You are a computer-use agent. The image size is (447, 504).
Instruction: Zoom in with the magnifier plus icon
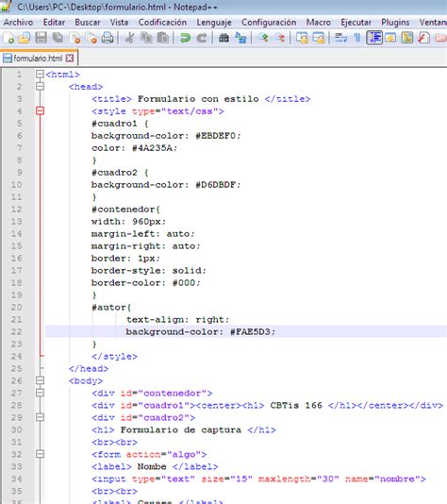tap(263, 38)
